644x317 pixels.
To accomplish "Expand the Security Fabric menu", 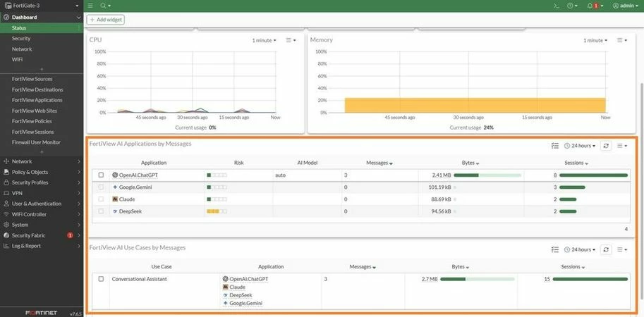I will click(42, 235).
